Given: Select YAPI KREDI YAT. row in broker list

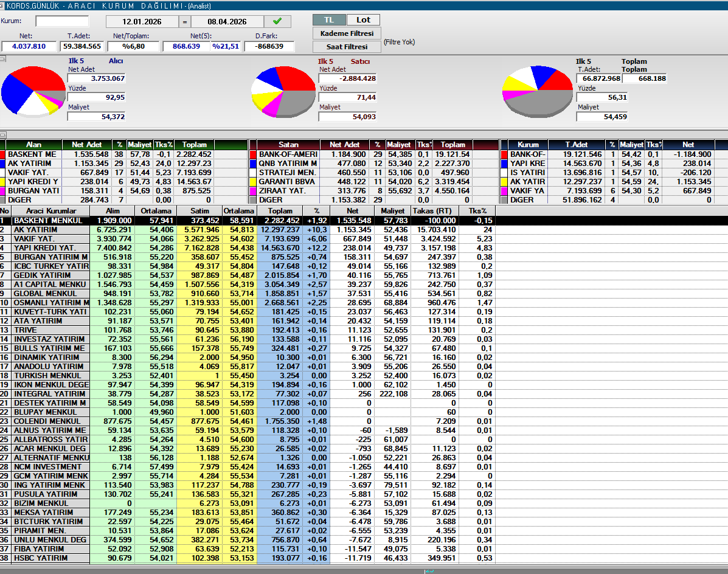Looking at the screenshot, I should point(248,248).
